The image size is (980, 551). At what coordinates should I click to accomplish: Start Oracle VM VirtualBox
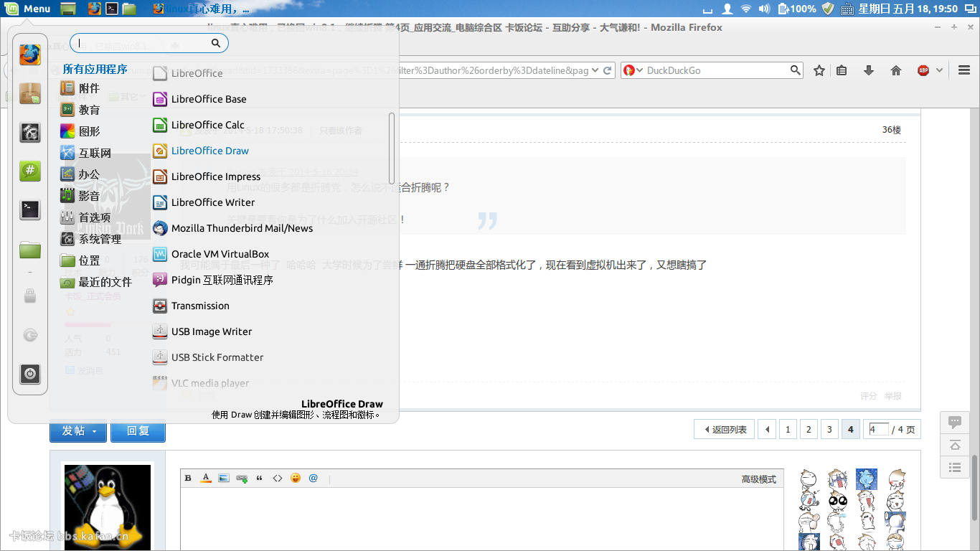click(220, 254)
